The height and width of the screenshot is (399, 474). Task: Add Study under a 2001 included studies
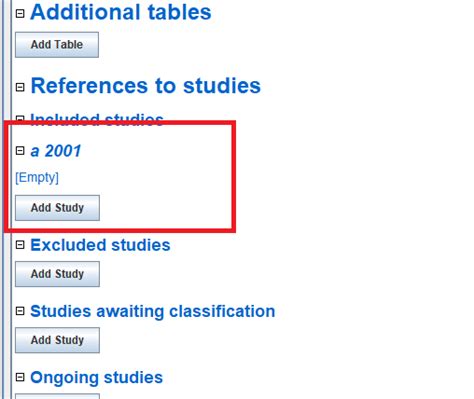coord(57,208)
